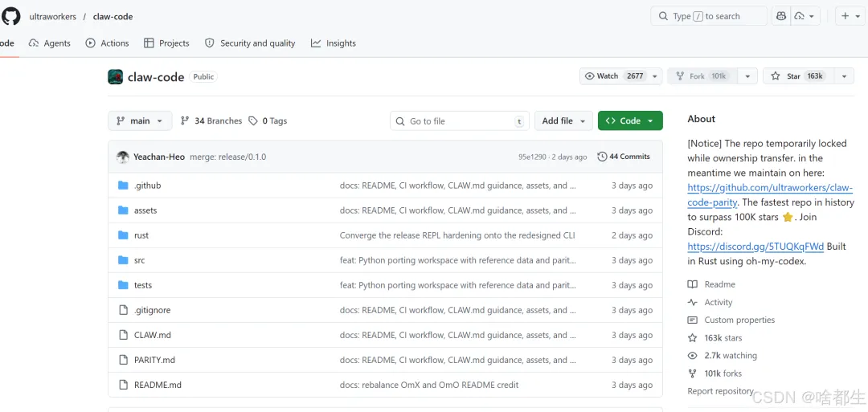Image resolution: width=868 pixels, height=412 pixels.
Task: Click the README.md file icon
Action: pos(124,385)
